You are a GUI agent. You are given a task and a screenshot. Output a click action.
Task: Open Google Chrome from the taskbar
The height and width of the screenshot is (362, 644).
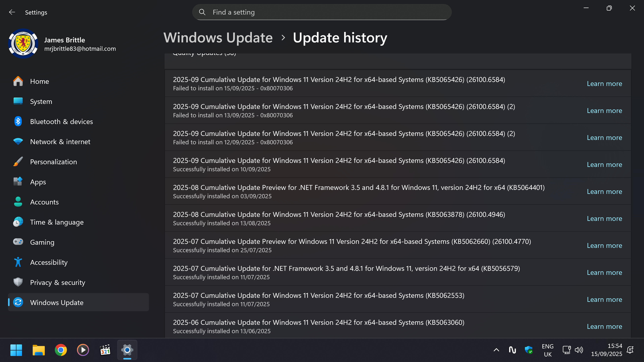coord(61,350)
